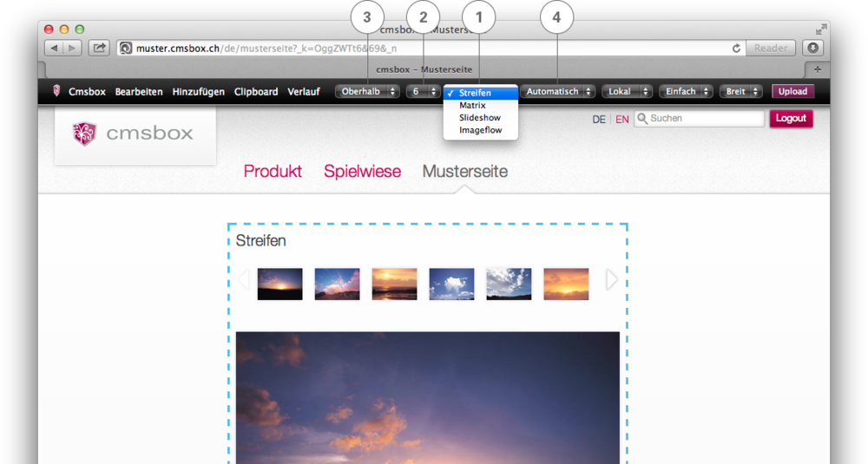Screen dimensions: 868x464
Task: Switch to the Spielwiese navigation tab
Action: point(362,172)
